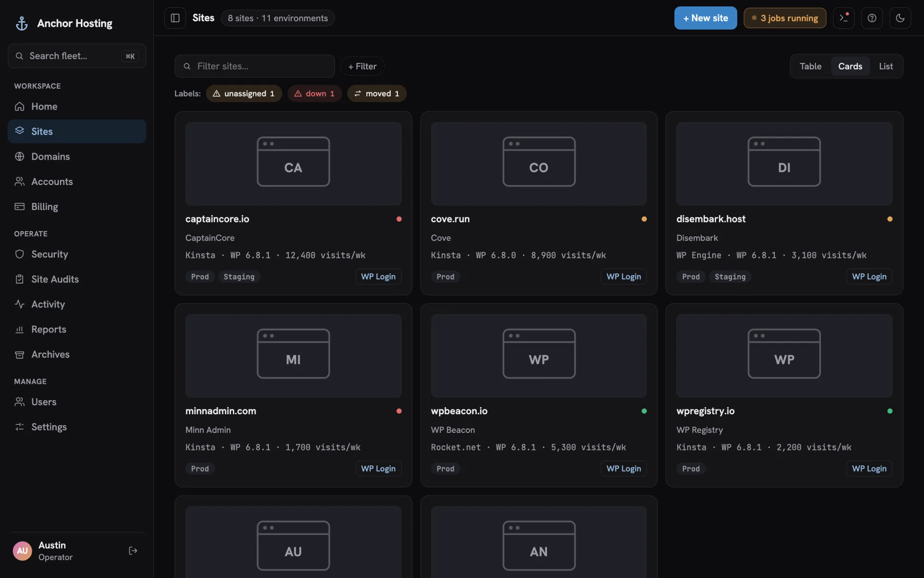The width and height of the screenshot is (924, 578).
Task: Add a filter with + Filter
Action: tap(362, 66)
